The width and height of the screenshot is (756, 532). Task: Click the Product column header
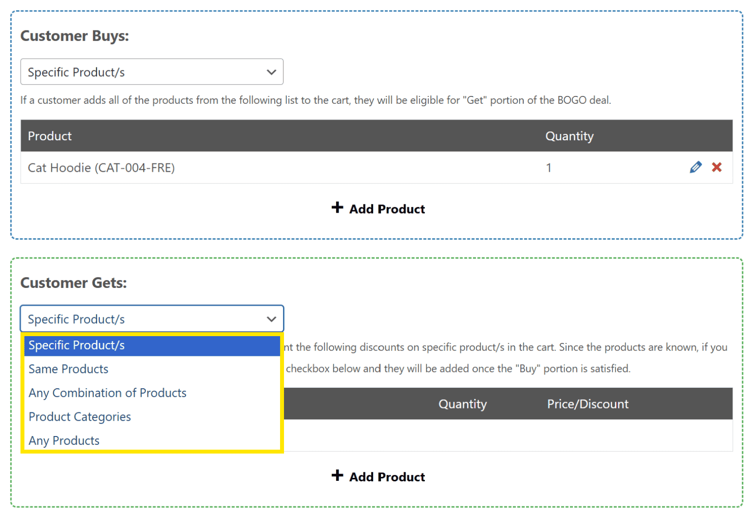(49, 136)
